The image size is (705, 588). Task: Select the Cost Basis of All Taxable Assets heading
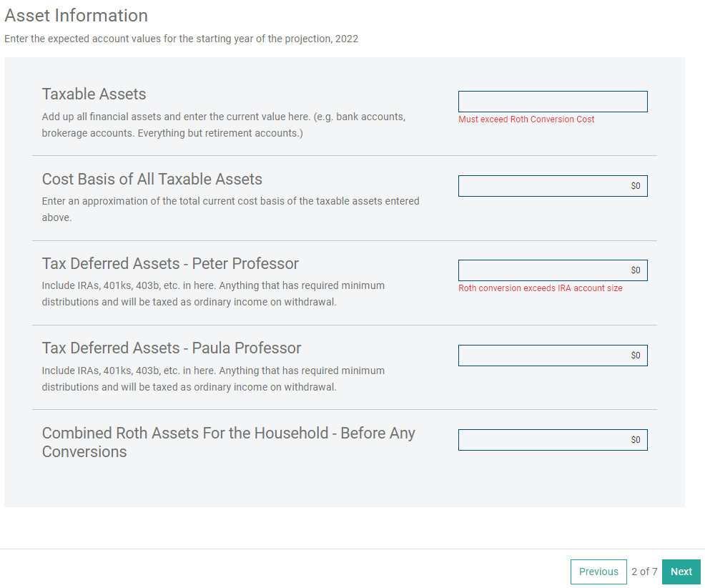click(152, 180)
